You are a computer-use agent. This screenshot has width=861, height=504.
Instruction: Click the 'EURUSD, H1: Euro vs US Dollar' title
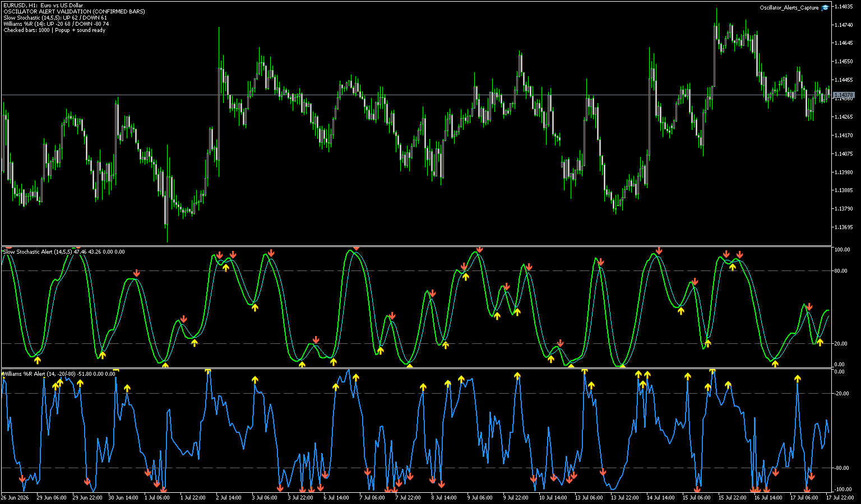point(43,6)
